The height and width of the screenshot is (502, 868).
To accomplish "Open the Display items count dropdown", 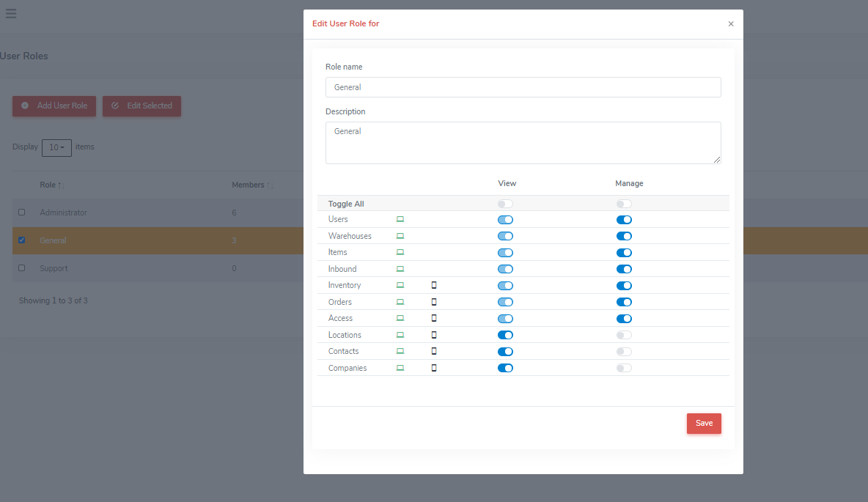I will click(x=56, y=147).
